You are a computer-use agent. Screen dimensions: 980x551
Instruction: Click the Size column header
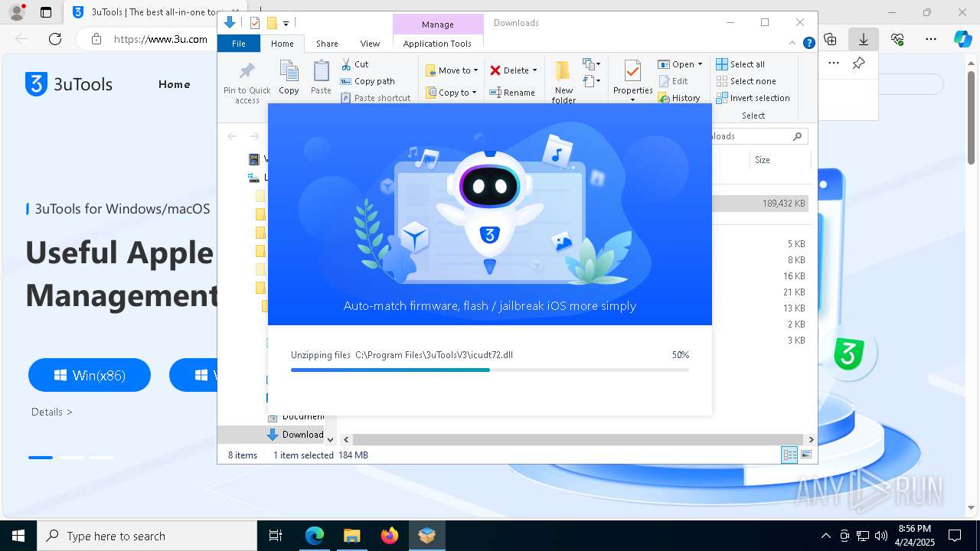(763, 160)
